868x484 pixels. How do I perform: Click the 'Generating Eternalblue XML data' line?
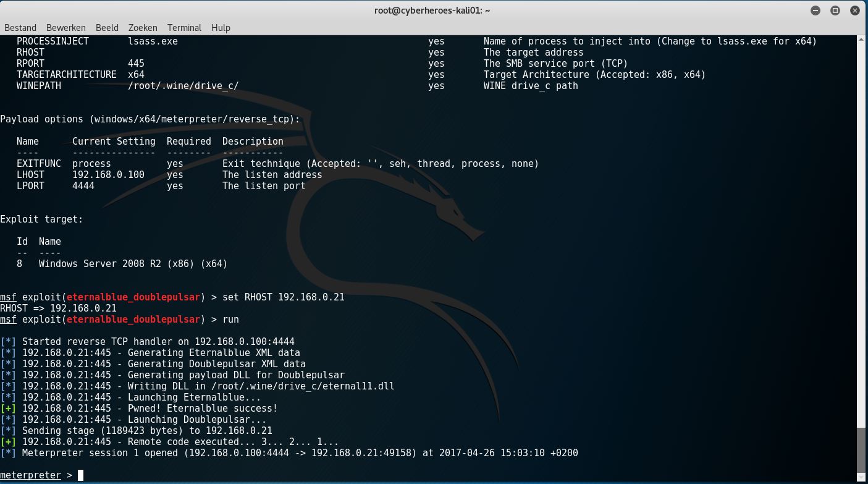click(150, 353)
